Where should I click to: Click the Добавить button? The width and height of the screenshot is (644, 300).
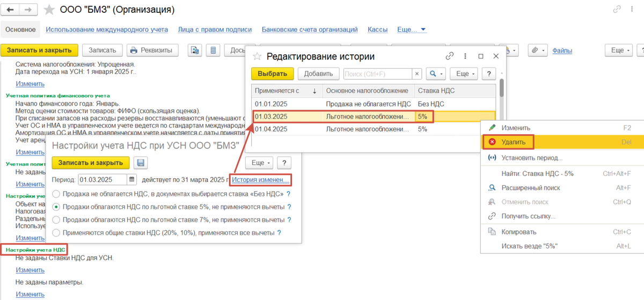click(x=319, y=74)
